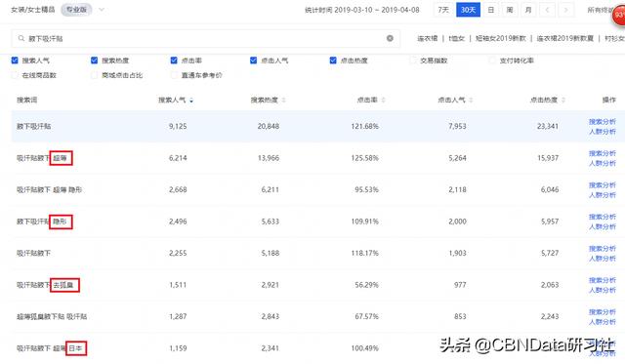Sort by 搜索人气 column arrow

191,101
